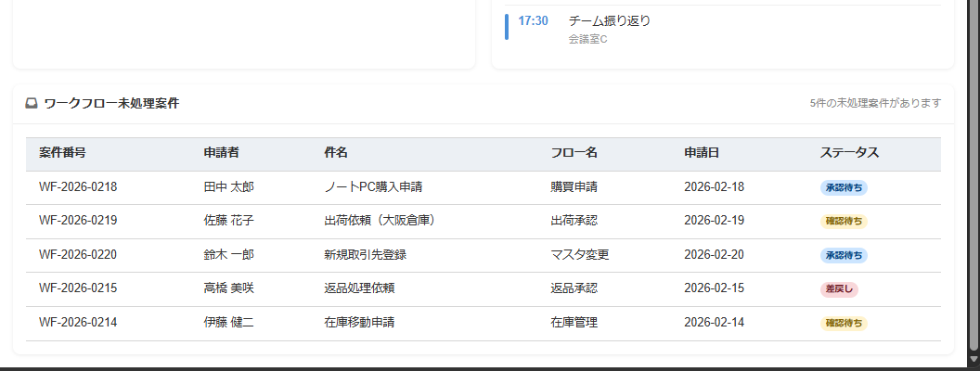Click the 申請日 column header
The width and height of the screenshot is (980, 371).
click(x=702, y=153)
